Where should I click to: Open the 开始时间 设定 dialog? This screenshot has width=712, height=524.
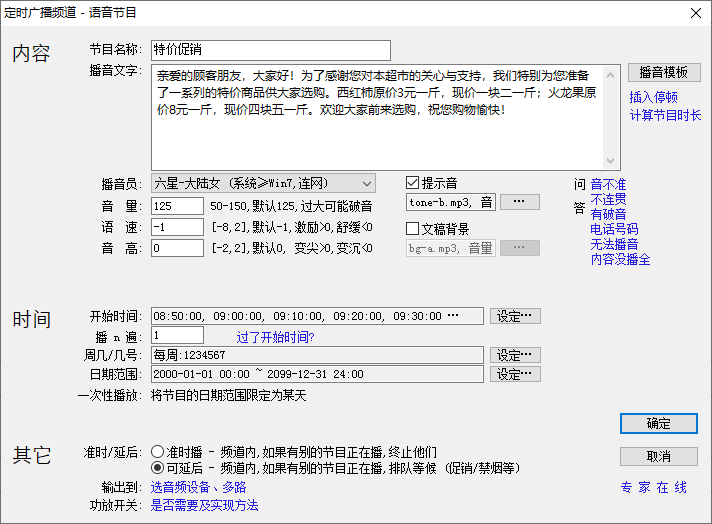tap(518, 316)
